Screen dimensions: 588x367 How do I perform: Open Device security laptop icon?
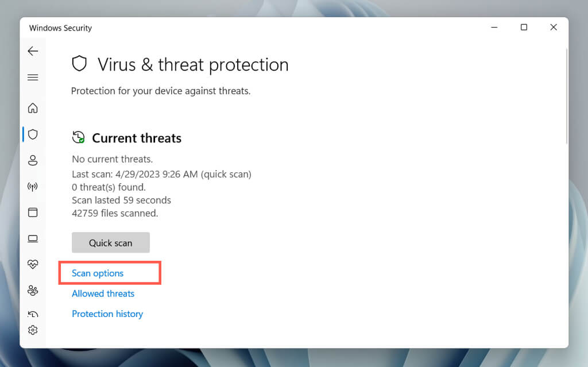coord(33,238)
